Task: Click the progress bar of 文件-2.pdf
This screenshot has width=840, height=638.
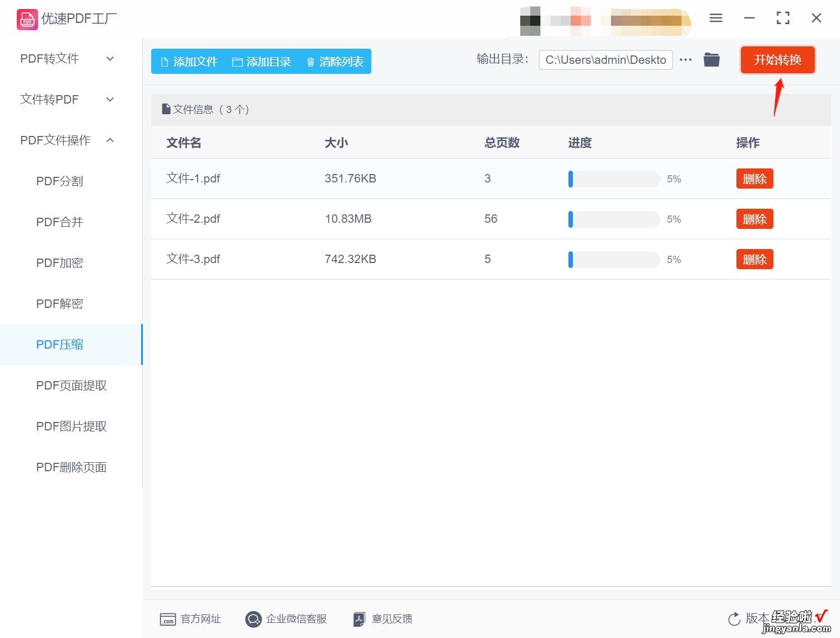Action: [x=614, y=219]
